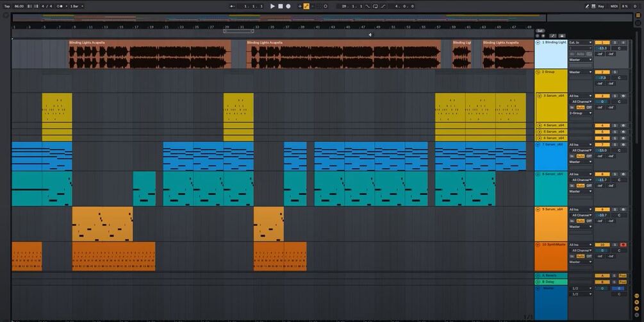
Task: Click the Set locator button
Action: [x=540, y=31]
